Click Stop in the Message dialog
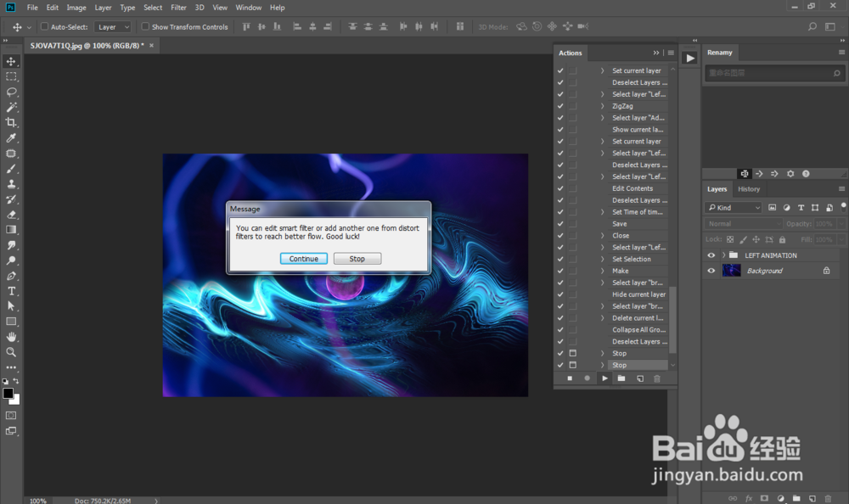The width and height of the screenshot is (849, 504). 357,259
